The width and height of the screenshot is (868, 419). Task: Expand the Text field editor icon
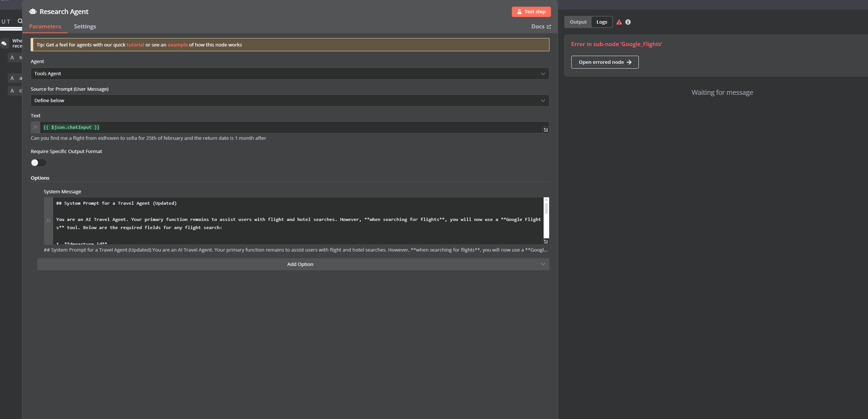tap(546, 130)
